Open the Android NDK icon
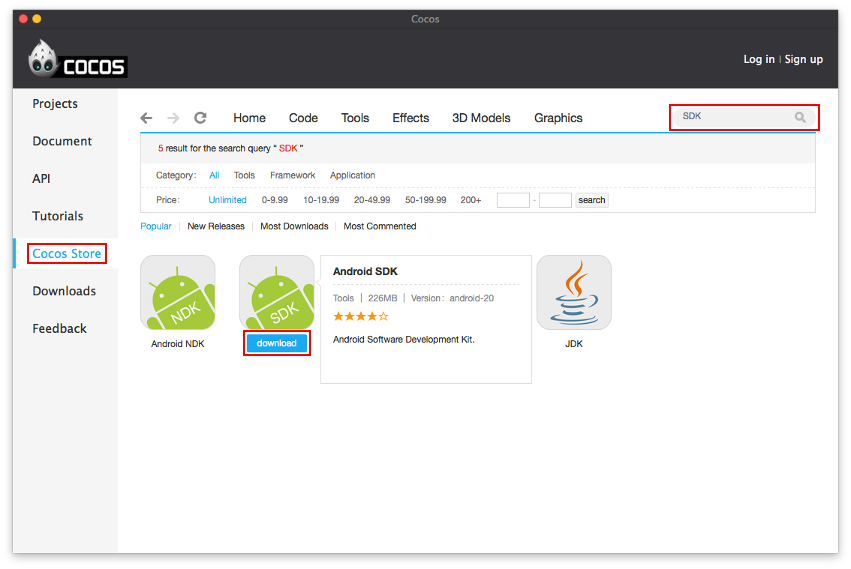 (178, 293)
